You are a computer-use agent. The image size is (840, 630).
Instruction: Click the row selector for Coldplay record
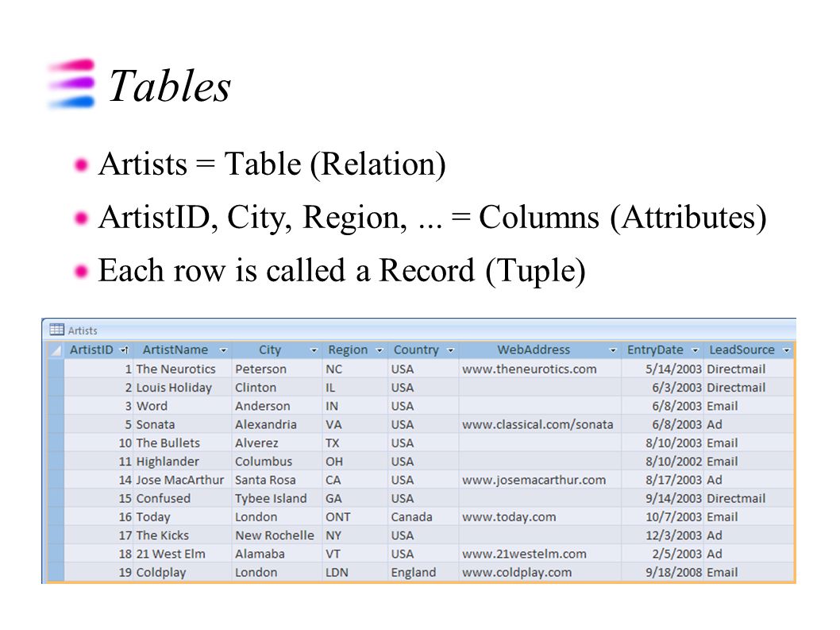coord(56,572)
